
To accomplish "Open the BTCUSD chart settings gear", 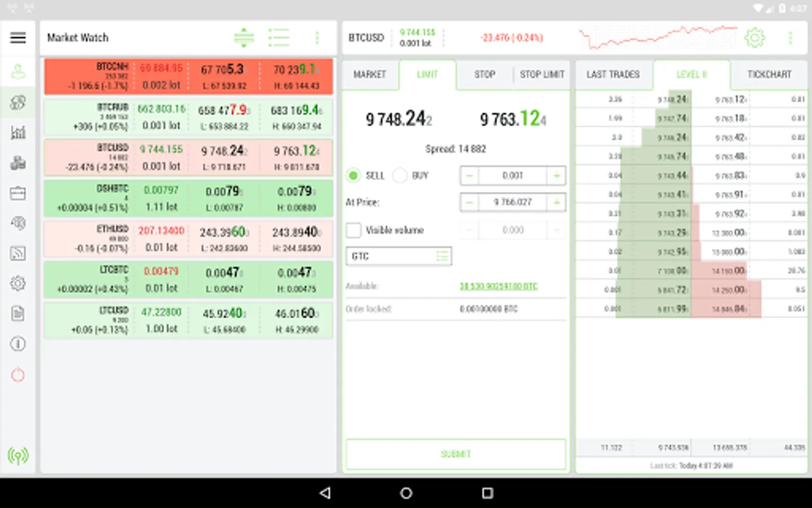I will pyautogui.click(x=754, y=38).
